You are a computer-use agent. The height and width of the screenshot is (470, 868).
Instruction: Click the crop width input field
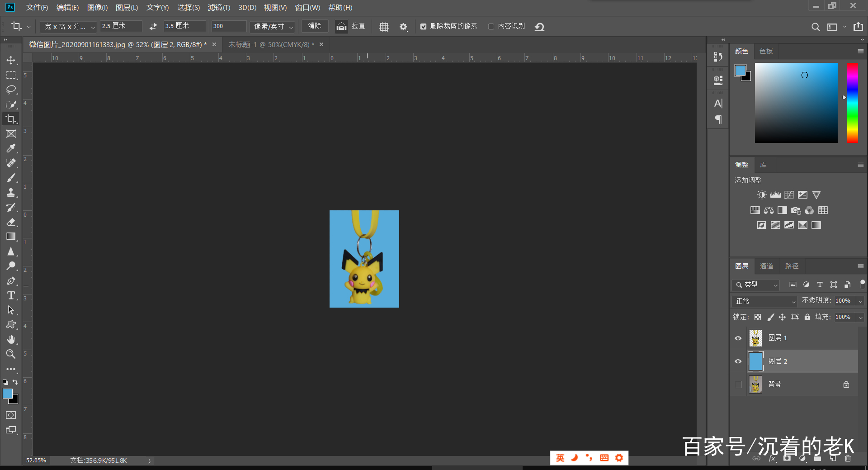121,26
